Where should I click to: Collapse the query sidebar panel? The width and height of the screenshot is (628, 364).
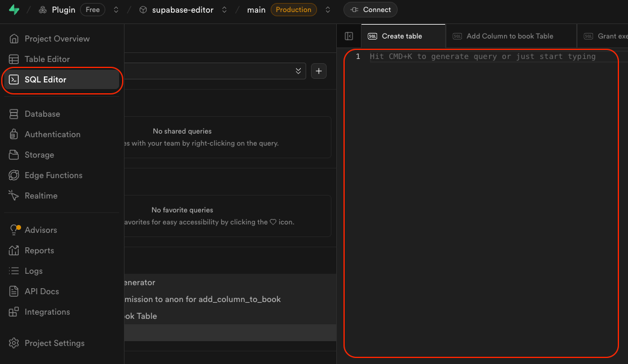point(349,36)
